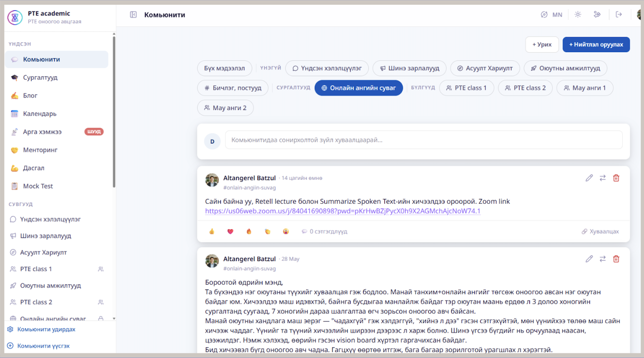
Task: Click sidebar scroll down arrow
Action: click(114, 319)
